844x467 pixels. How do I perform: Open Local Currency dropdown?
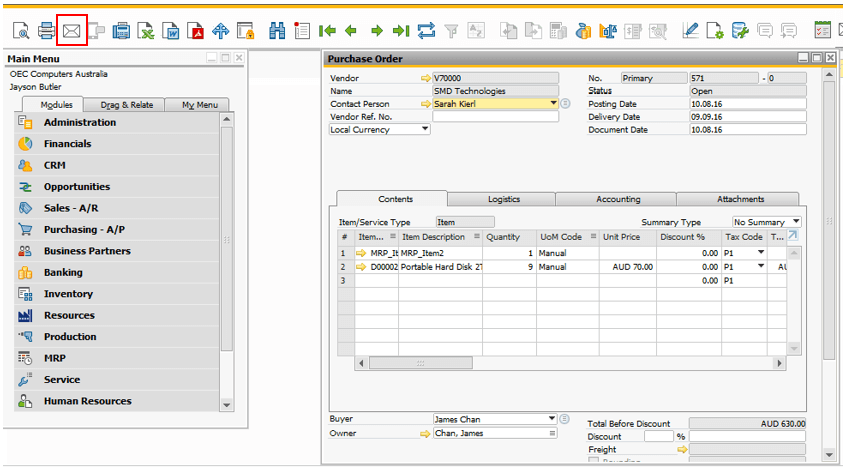425,129
